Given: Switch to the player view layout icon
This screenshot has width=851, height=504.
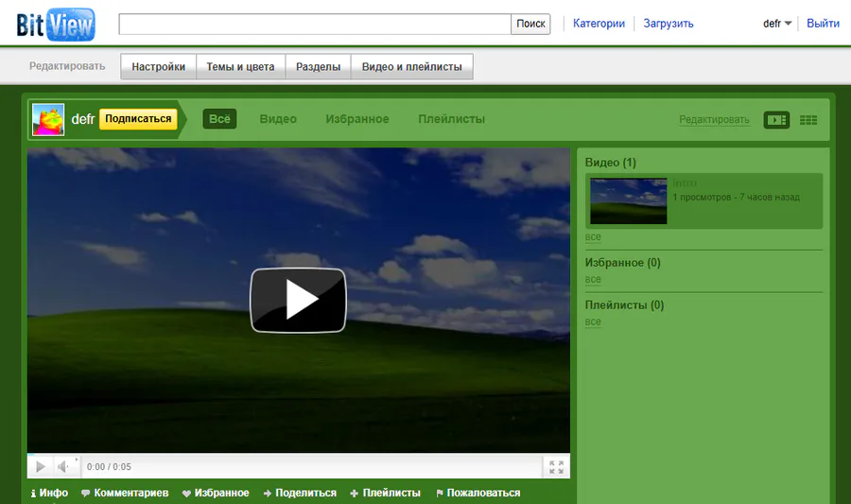Looking at the screenshot, I should tap(776, 120).
